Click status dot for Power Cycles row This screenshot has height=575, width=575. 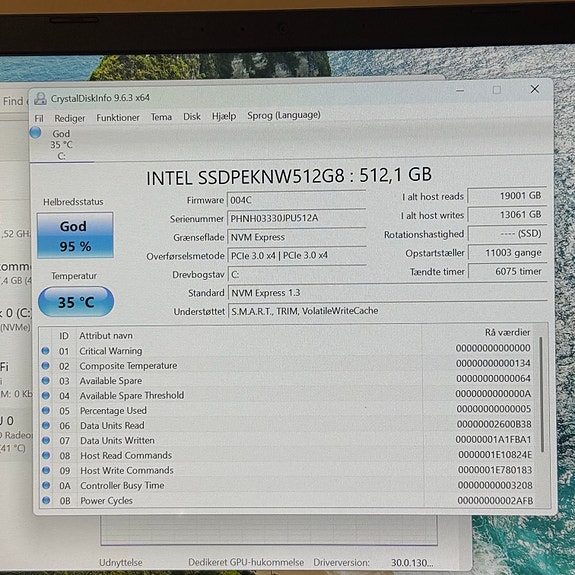(x=46, y=500)
